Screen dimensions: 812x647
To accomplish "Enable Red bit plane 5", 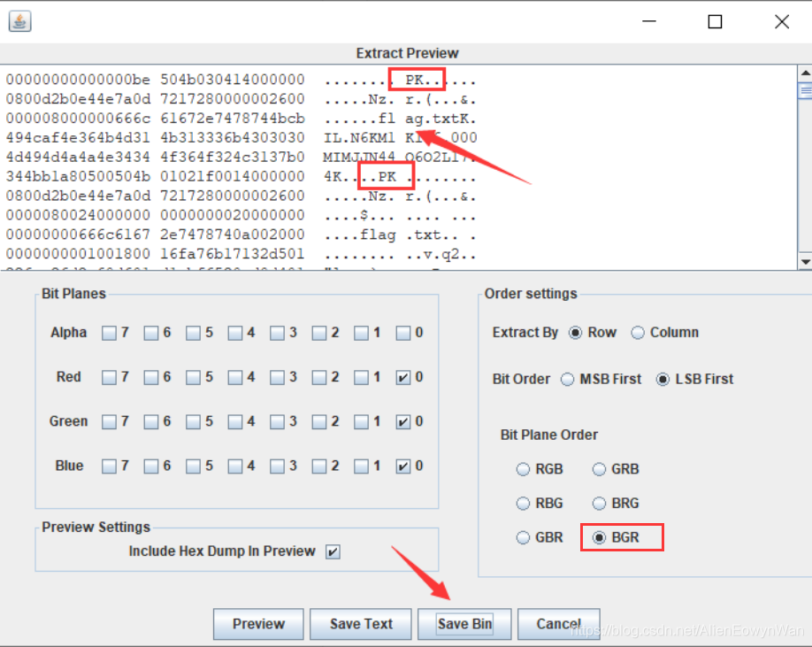I will tap(193, 377).
